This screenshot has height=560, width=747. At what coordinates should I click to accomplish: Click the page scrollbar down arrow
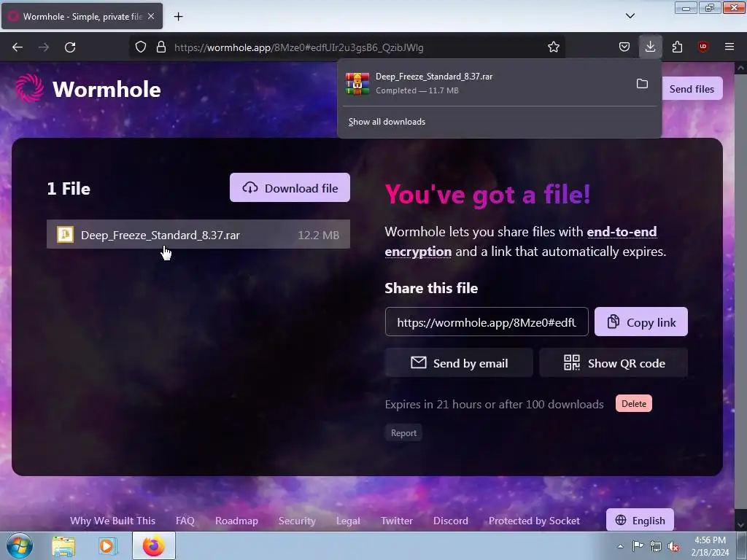[x=741, y=525]
